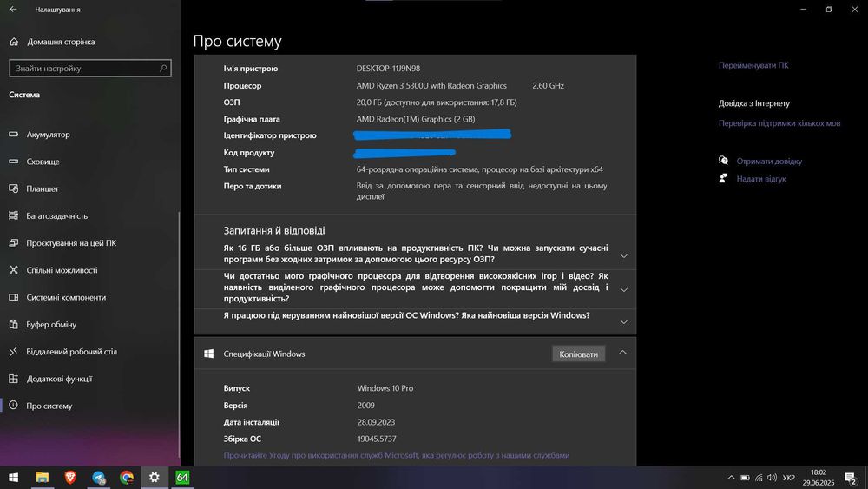868x489 pixels.
Task: Launch Brave browser from the taskbar
Action: click(x=70, y=478)
